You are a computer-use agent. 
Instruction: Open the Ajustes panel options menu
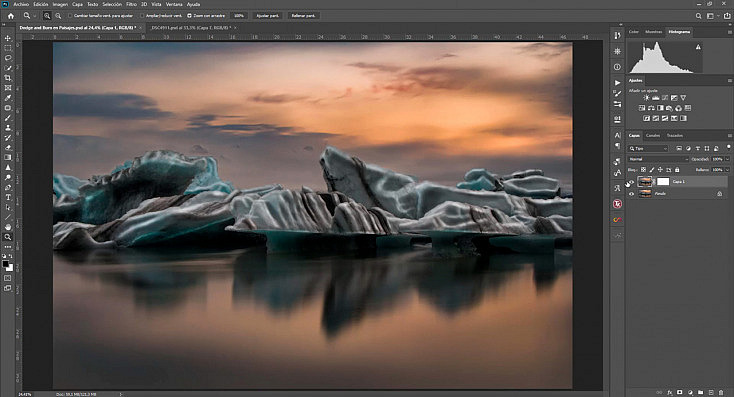(729, 81)
